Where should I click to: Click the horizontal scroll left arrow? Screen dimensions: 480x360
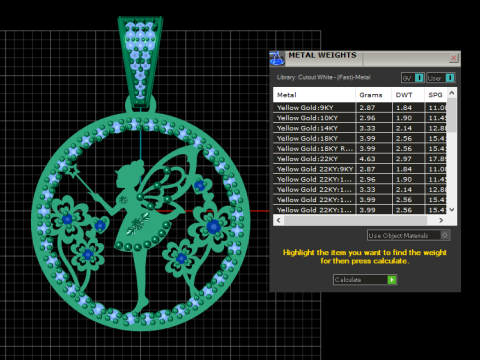279,220
